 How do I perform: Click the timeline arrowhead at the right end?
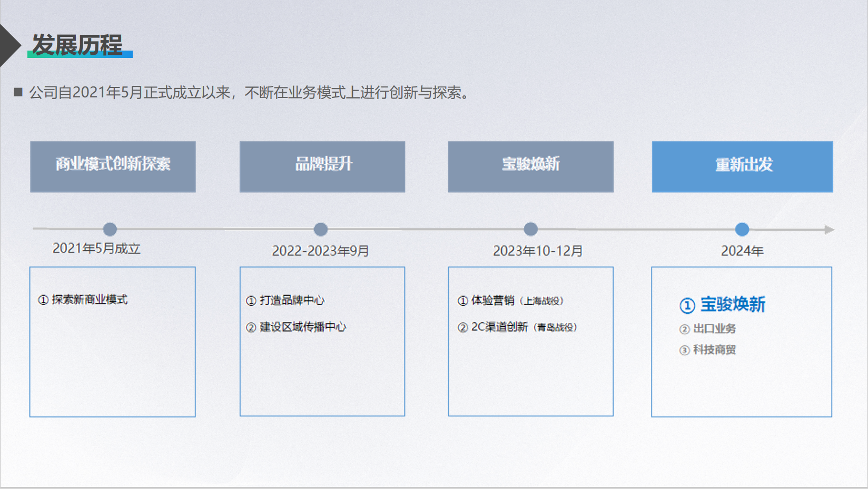pyautogui.click(x=829, y=230)
